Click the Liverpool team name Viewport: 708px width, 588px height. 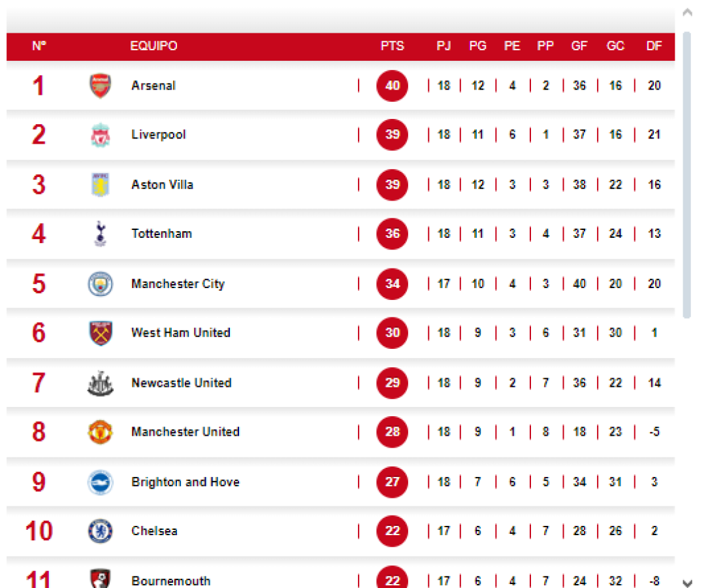pyautogui.click(x=158, y=135)
